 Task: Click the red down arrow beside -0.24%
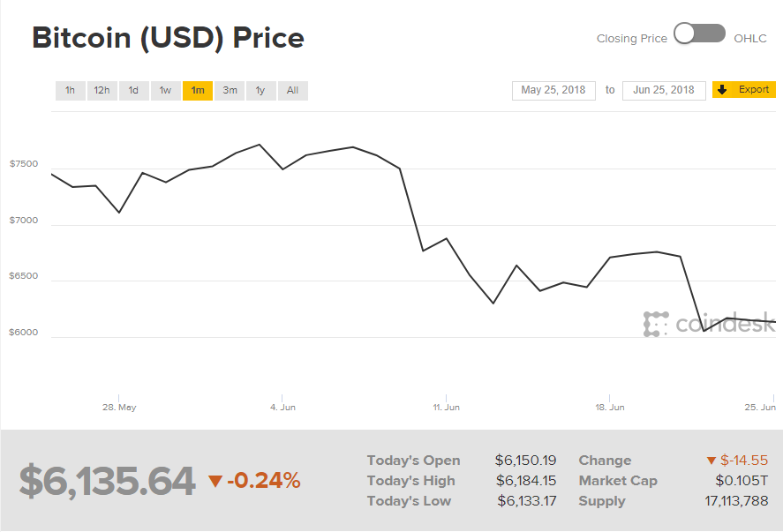coord(215,481)
